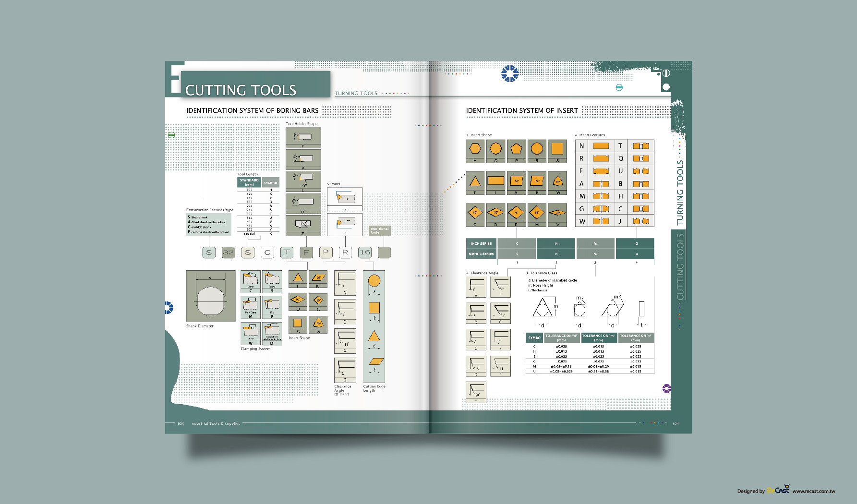857x504 pixels.
Task: Click IDENTIFICATION SYSTEM OF INSERT heading
Action: 522,110
